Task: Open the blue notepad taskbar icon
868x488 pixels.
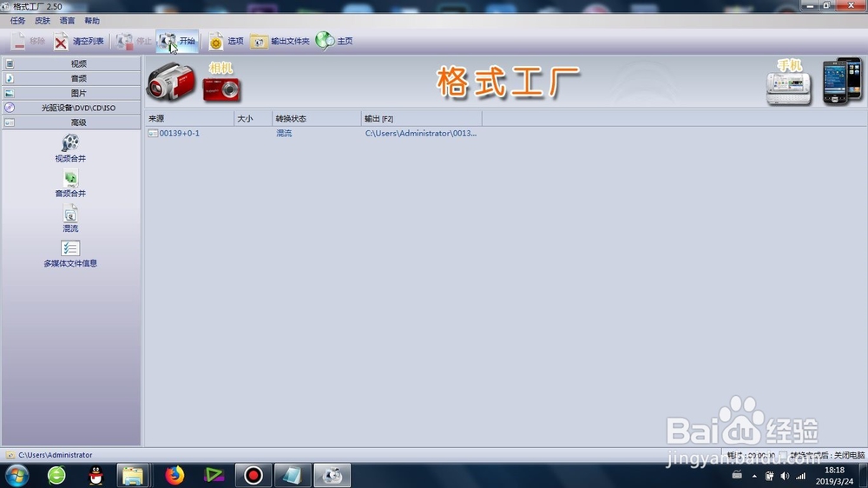Action: click(x=292, y=475)
